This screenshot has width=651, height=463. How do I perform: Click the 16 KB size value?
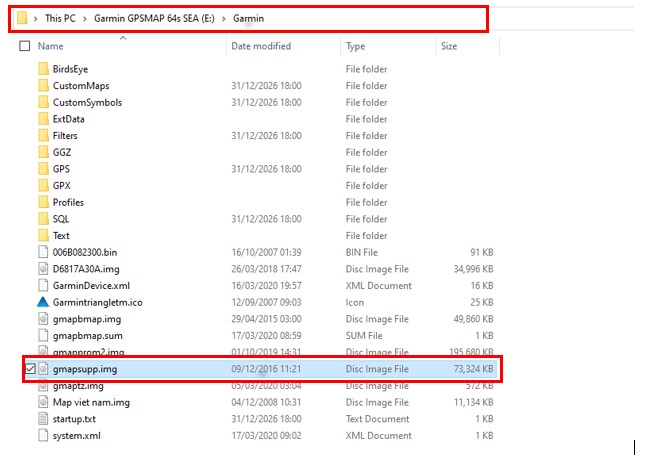click(x=482, y=285)
